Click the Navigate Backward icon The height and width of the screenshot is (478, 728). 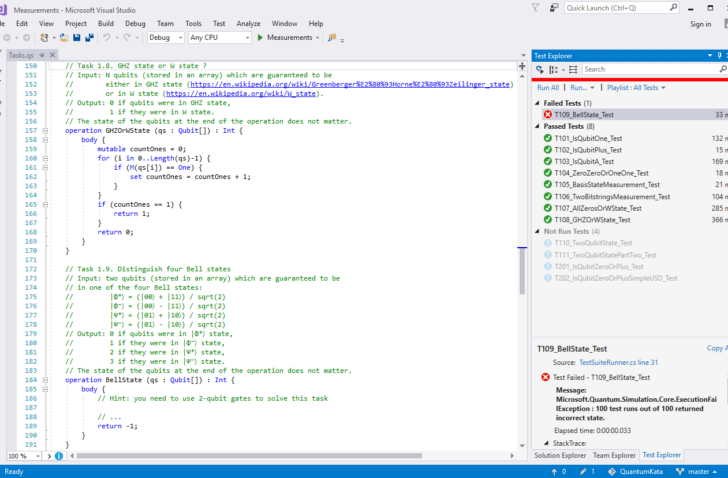(x=7, y=38)
